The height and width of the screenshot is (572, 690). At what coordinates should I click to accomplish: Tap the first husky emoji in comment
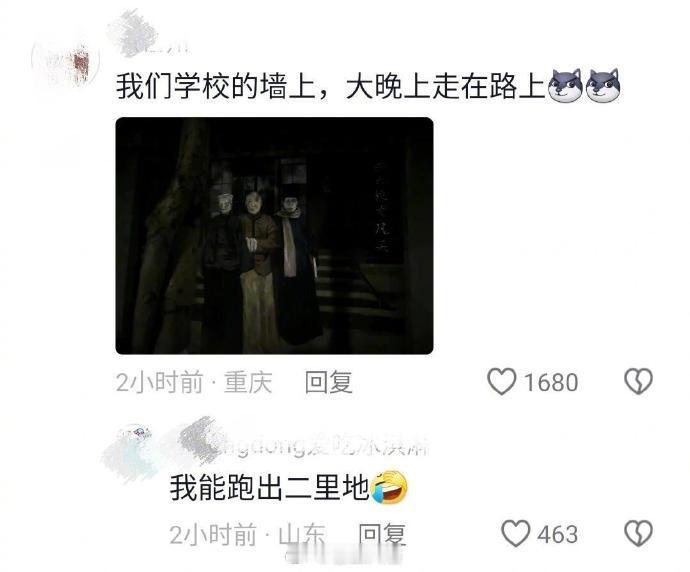(565, 86)
